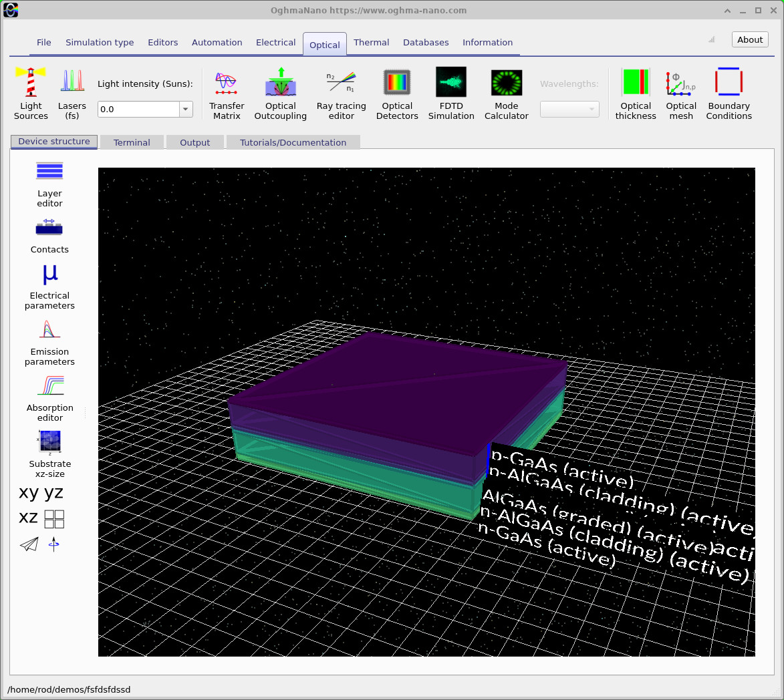Image resolution: width=784 pixels, height=700 pixels.
Task: Switch to the Automation tab
Action: coord(217,43)
